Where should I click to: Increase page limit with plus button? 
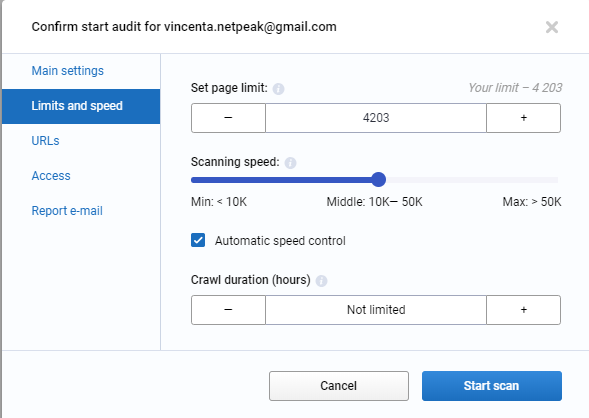524,118
